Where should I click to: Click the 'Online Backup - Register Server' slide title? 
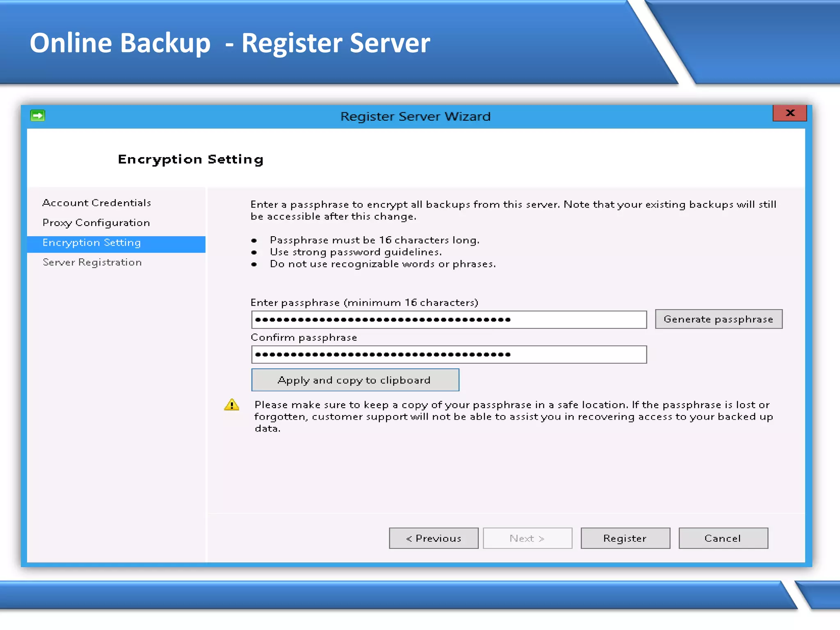[x=230, y=43]
